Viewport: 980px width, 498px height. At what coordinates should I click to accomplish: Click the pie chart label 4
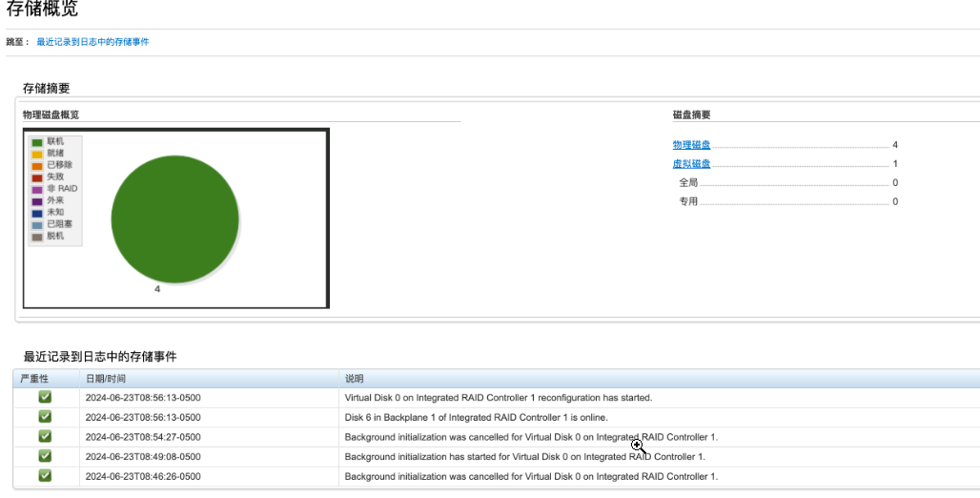[x=157, y=290]
